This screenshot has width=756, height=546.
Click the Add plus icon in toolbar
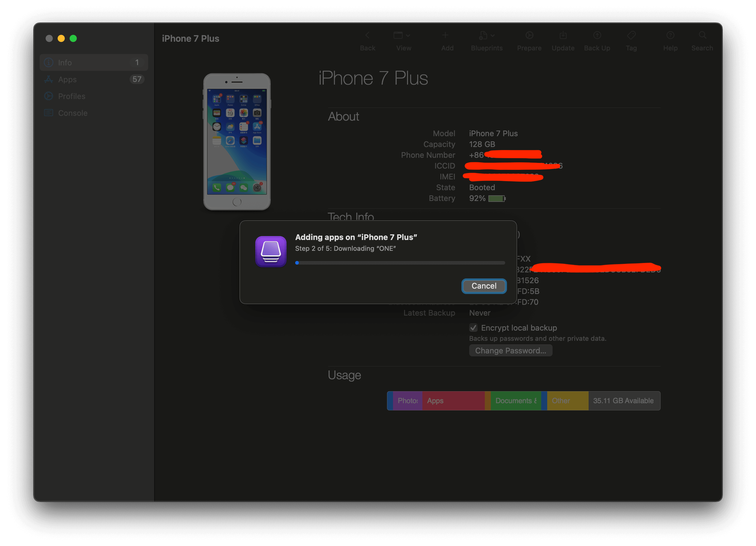pyautogui.click(x=445, y=35)
